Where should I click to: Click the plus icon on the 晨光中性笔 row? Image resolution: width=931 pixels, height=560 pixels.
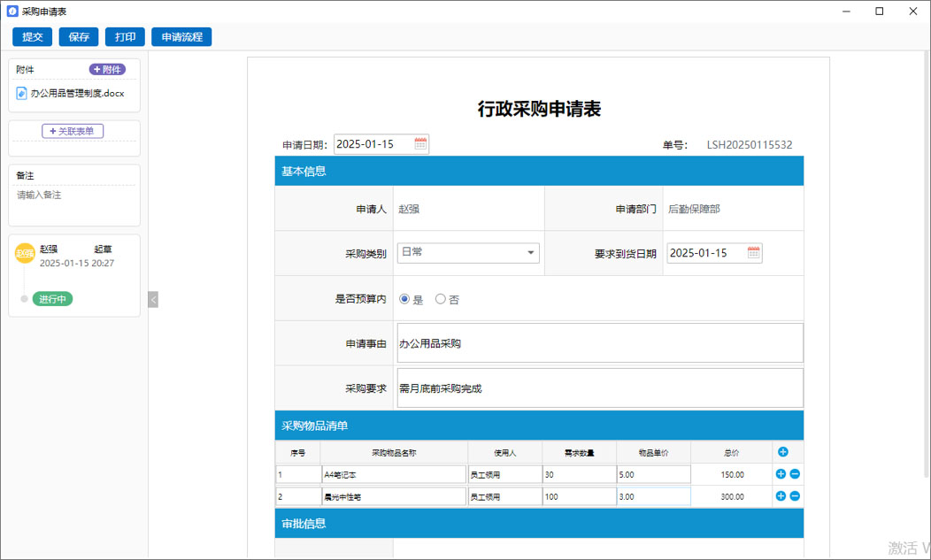781,496
